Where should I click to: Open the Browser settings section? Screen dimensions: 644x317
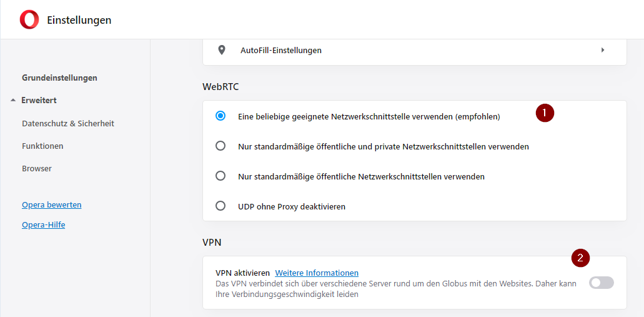pyautogui.click(x=37, y=169)
